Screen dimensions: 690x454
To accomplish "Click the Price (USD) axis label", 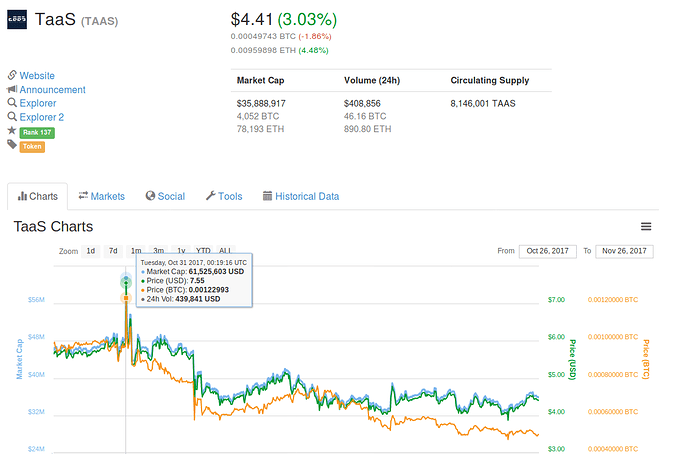I will coord(572,359).
